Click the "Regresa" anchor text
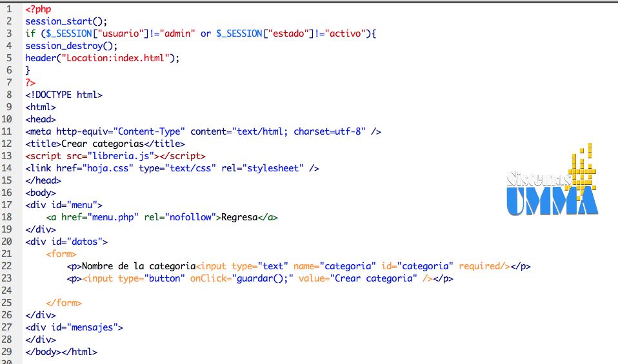Screen dimensions: 618x364 click(239, 217)
